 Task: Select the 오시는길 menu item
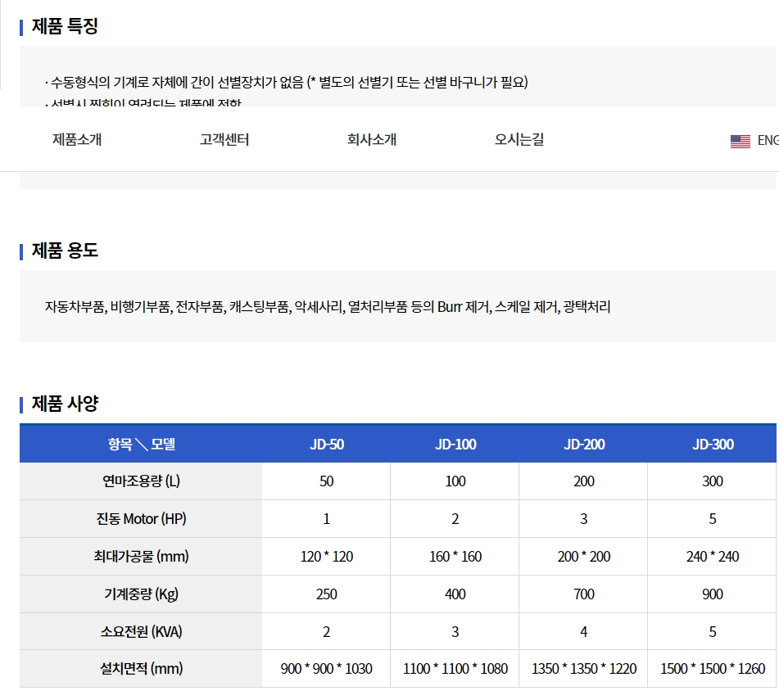[x=519, y=139]
